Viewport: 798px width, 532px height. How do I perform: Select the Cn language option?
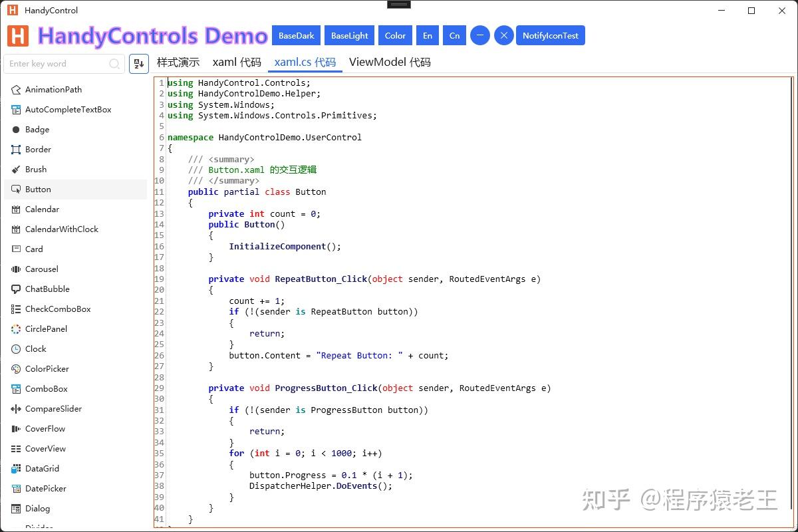(x=454, y=35)
